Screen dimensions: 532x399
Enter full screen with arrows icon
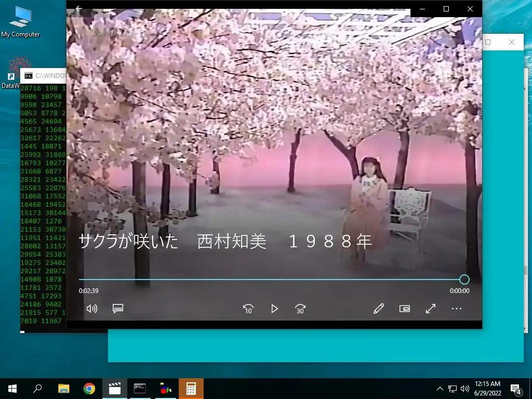click(x=431, y=309)
